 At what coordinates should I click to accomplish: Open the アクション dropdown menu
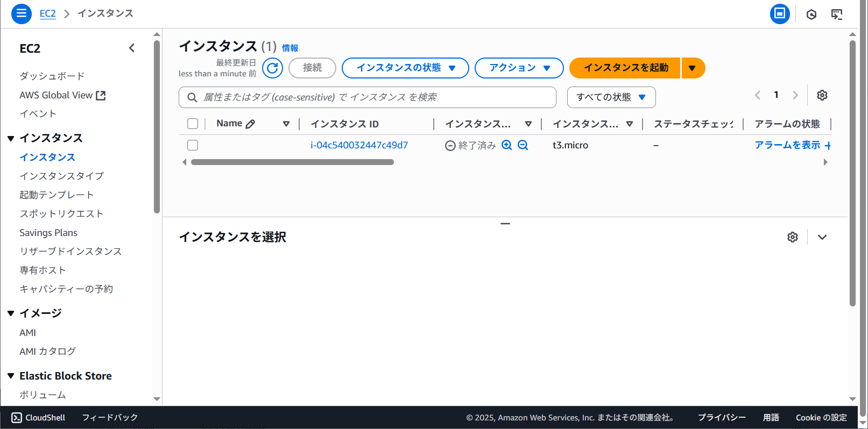tap(519, 68)
